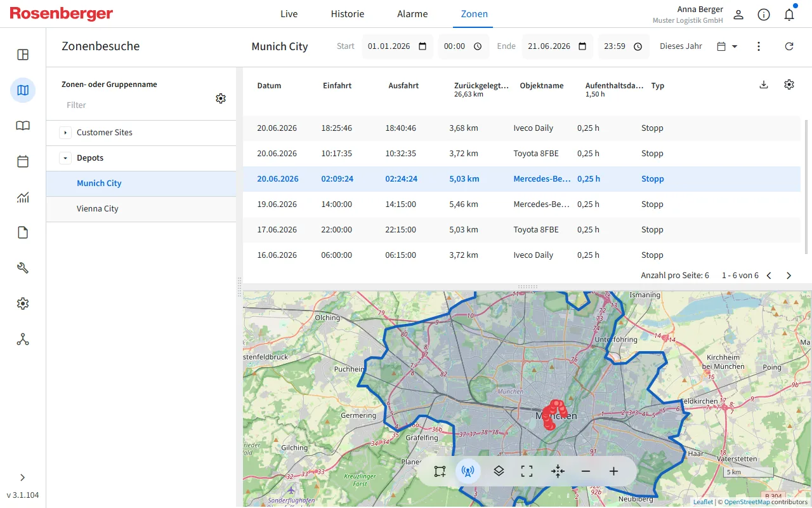Open zone list filter settings gear
Screen dimensions: 812x508
pyautogui.click(x=221, y=98)
